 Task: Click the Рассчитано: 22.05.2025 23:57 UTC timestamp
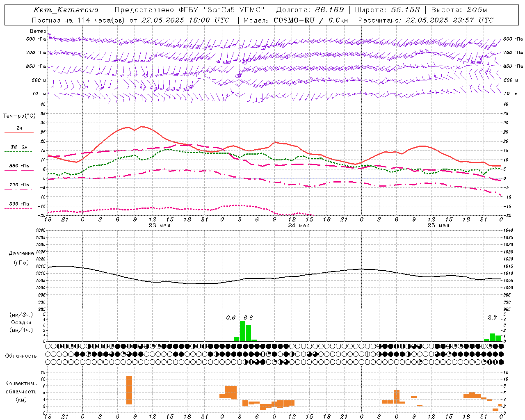point(426,20)
